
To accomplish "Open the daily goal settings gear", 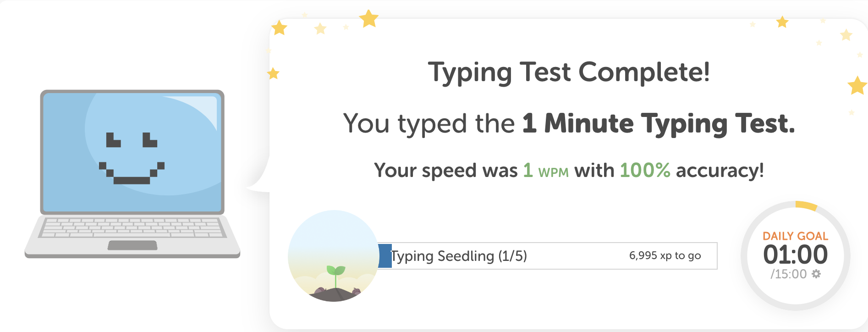I will tap(816, 274).
